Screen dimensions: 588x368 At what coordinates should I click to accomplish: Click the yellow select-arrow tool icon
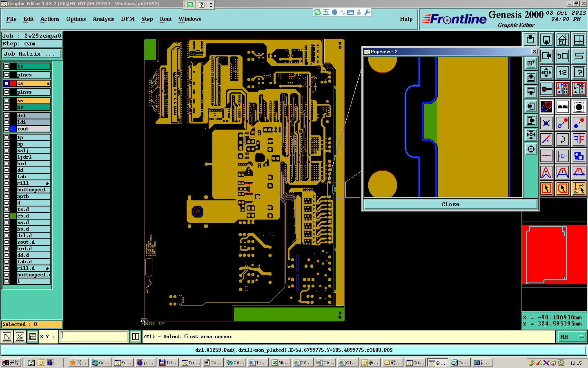[x=546, y=188]
